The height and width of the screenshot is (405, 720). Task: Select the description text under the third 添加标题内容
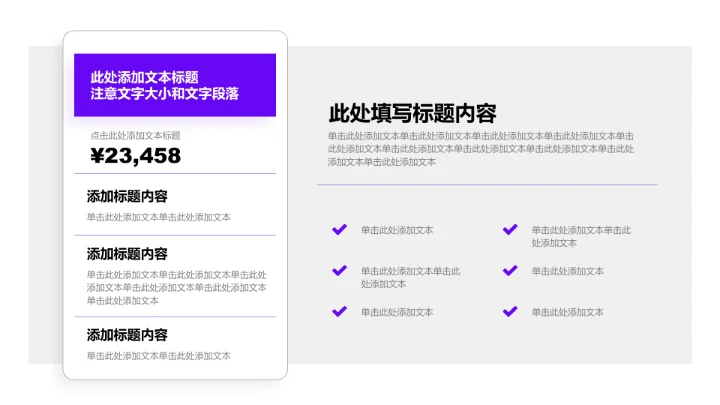click(x=158, y=355)
